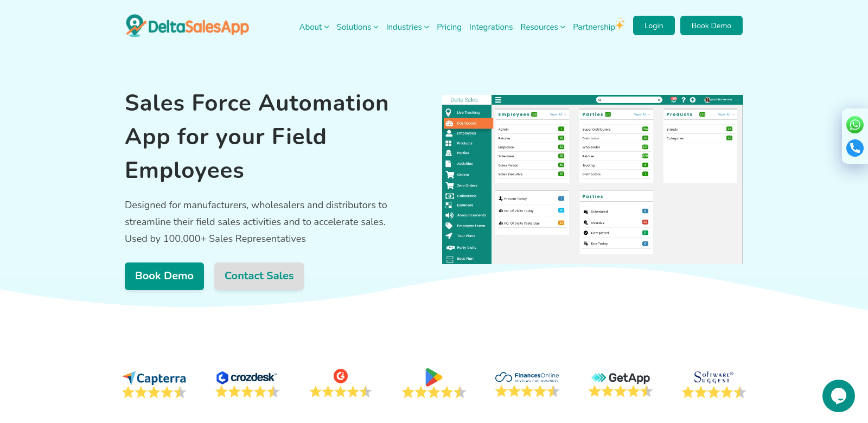Viewport: 868px width, 423px height.
Task: Open the Integrations page
Action: click(x=491, y=27)
